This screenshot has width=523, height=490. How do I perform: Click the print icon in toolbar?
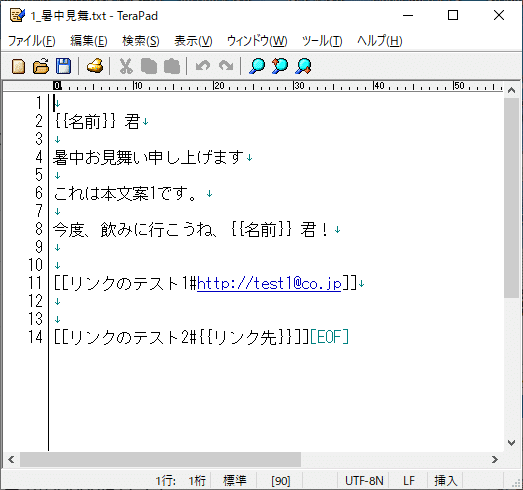point(95,66)
